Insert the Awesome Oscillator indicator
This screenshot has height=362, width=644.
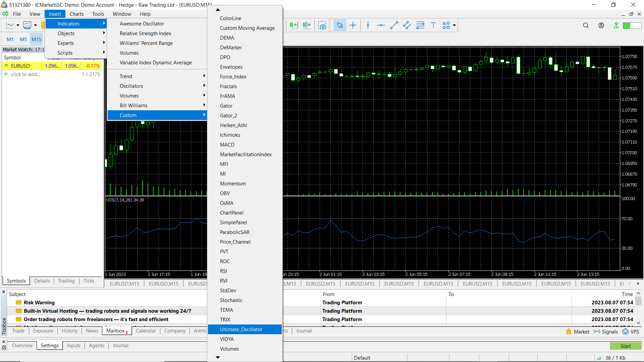[157, 24]
